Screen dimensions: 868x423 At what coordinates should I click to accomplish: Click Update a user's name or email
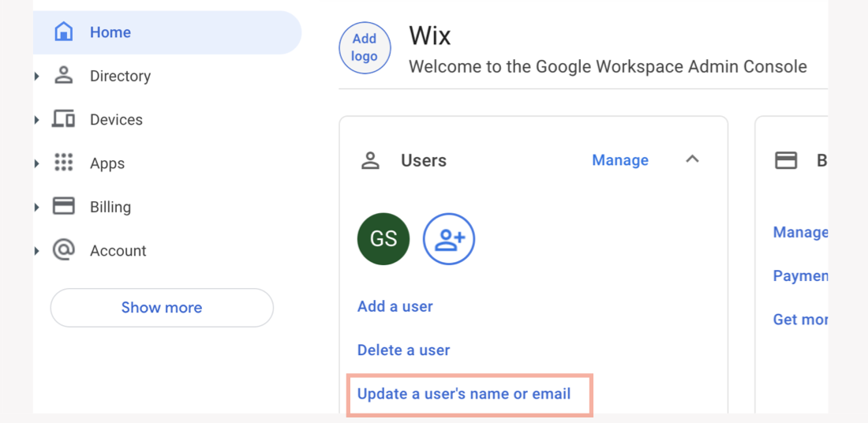point(464,395)
